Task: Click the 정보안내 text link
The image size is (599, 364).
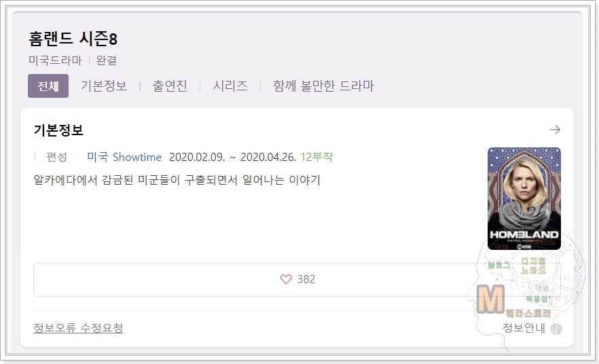Action: coord(524,328)
